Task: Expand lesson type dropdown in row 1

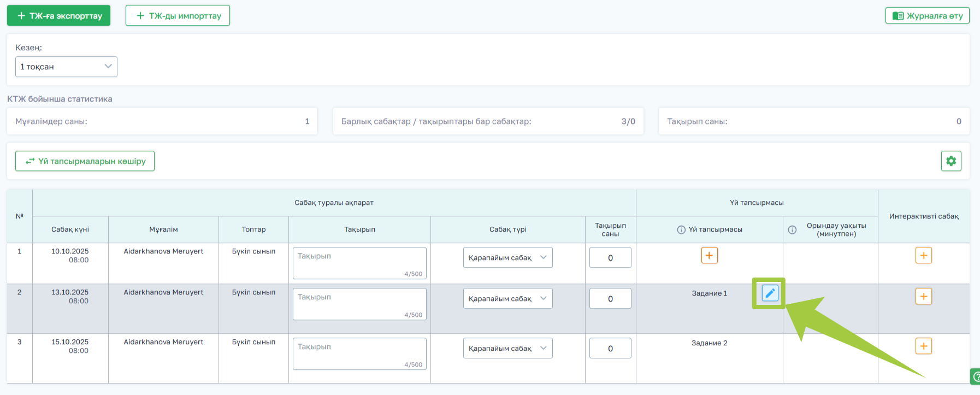Action: (x=507, y=258)
